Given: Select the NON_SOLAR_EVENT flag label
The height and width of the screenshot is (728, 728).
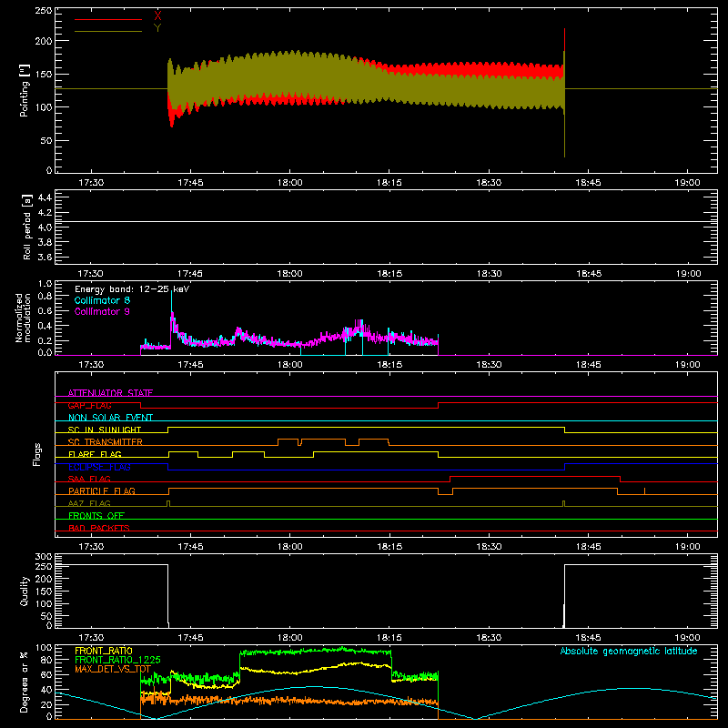Looking at the screenshot, I should click(110, 418).
